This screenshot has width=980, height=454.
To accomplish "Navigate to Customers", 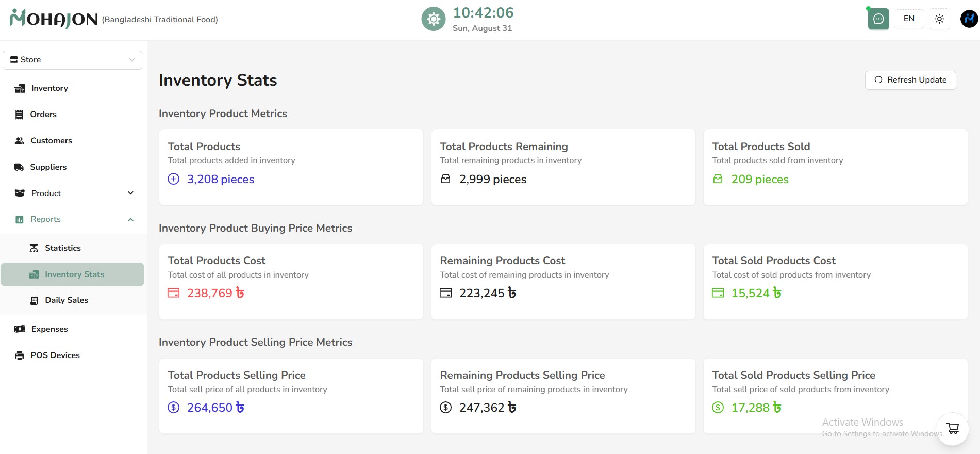I will [51, 141].
